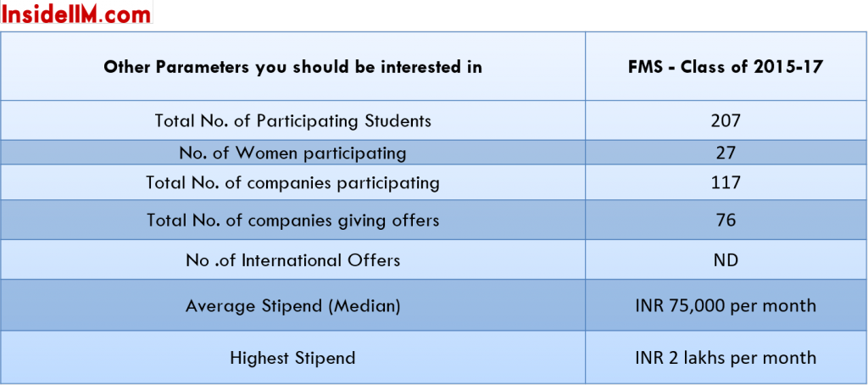Image resolution: width=868 pixels, height=385 pixels.
Task: Select 'No. of Women participating' row label
Action: pos(292,153)
